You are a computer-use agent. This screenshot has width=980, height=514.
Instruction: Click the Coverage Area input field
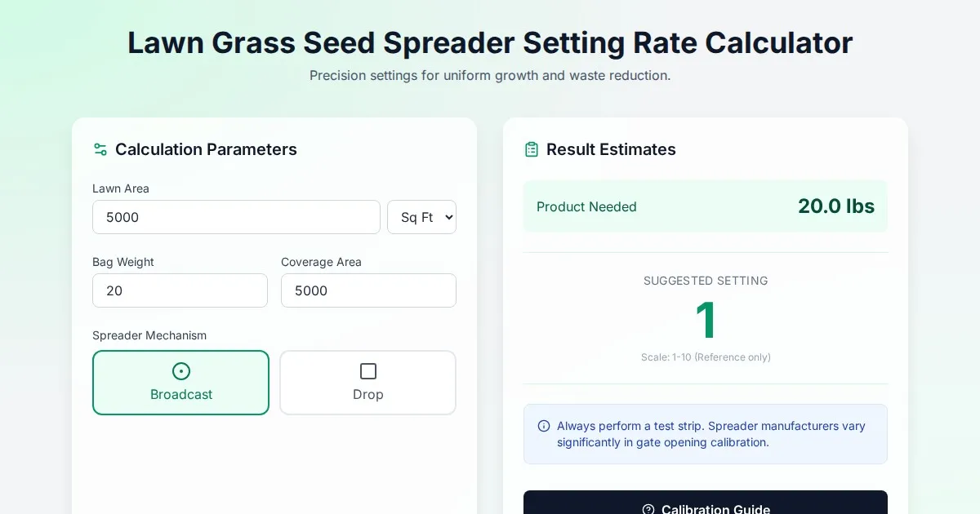tap(368, 290)
